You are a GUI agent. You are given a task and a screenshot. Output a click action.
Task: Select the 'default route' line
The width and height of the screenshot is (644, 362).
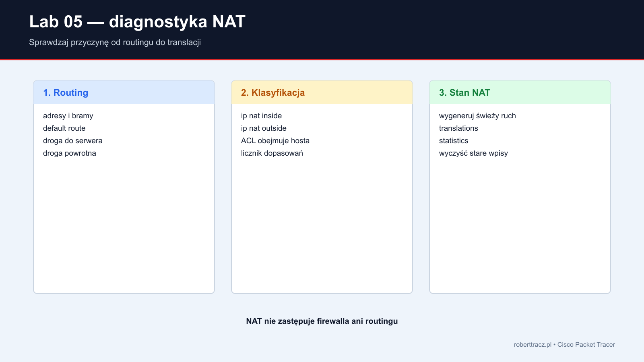point(64,128)
